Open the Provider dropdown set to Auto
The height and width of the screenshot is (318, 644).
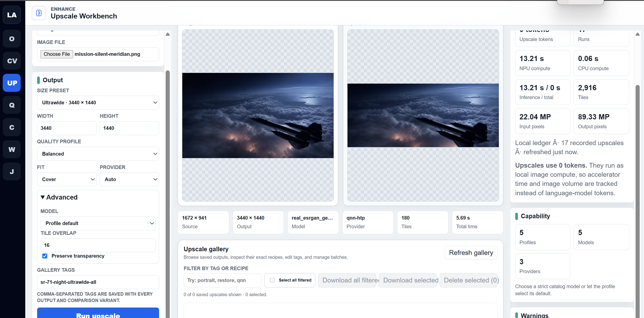pyautogui.click(x=129, y=180)
